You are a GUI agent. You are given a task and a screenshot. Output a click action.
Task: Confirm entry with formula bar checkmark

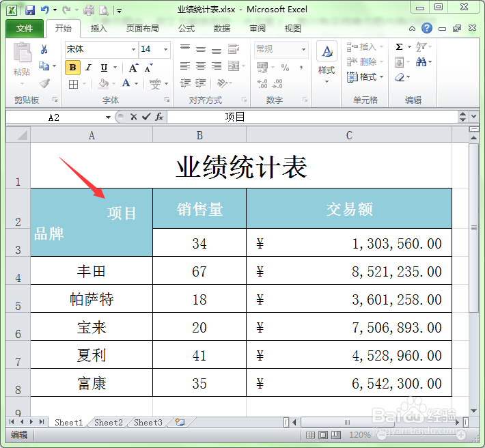[x=146, y=117]
